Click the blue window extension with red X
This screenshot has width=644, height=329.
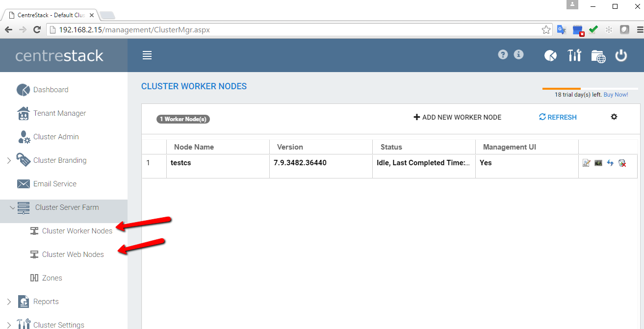[578, 30]
